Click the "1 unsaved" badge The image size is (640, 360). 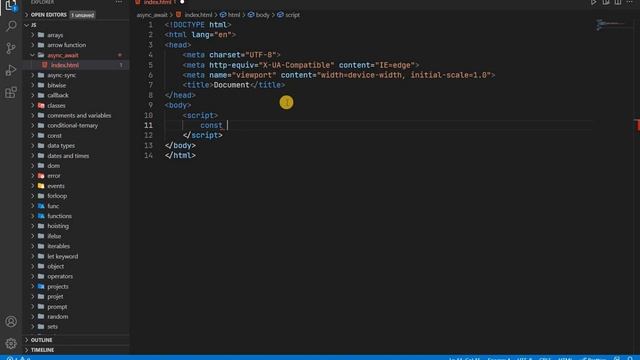tap(83, 15)
